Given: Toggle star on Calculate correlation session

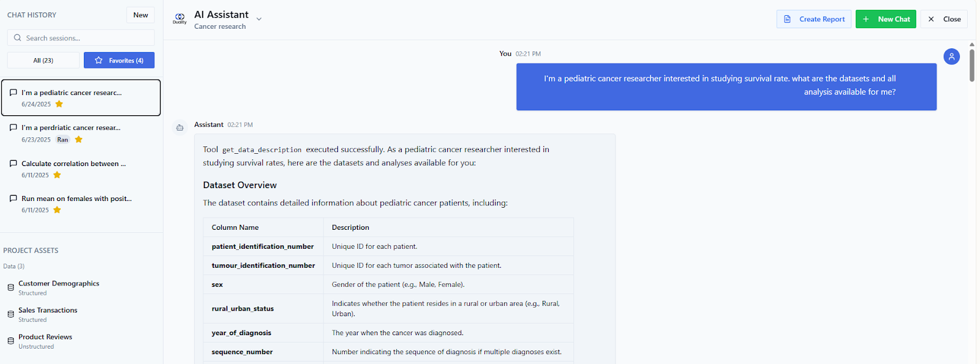Looking at the screenshot, I should [57, 175].
